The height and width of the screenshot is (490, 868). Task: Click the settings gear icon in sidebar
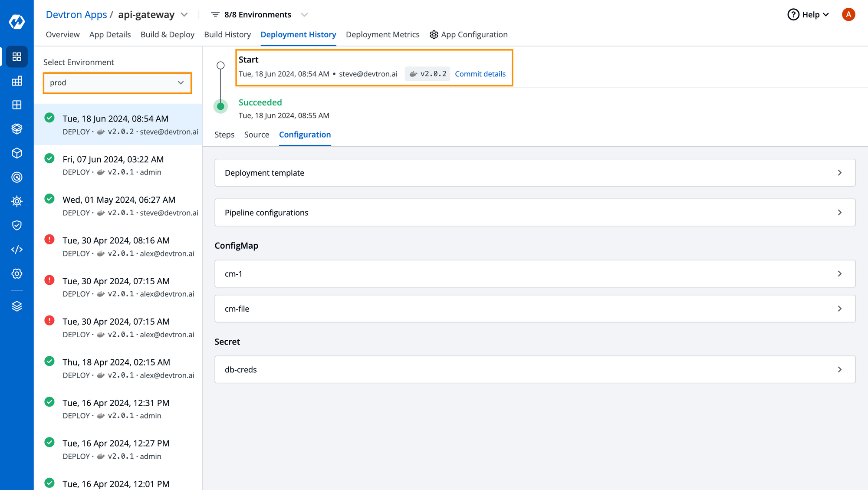coord(16,273)
